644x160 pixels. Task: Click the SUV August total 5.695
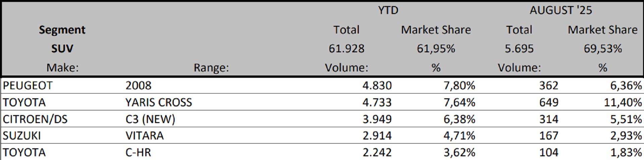(x=519, y=49)
